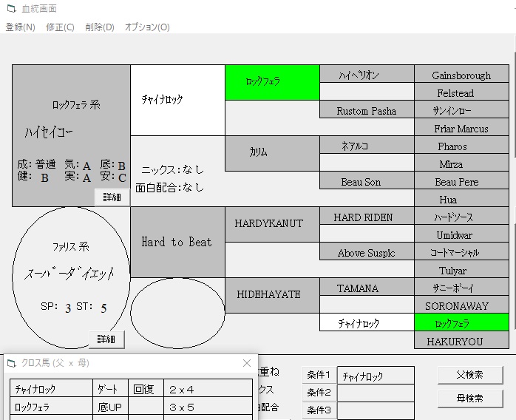The width and height of the screenshot is (516, 420).
Task: Click the 条件3 button
Action: (319, 410)
